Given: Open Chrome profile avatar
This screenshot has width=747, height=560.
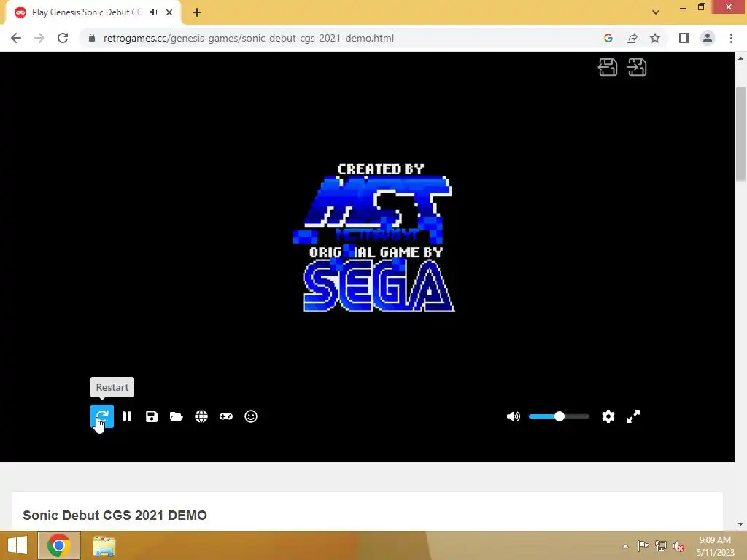Looking at the screenshot, I should [x=708, y=38].
